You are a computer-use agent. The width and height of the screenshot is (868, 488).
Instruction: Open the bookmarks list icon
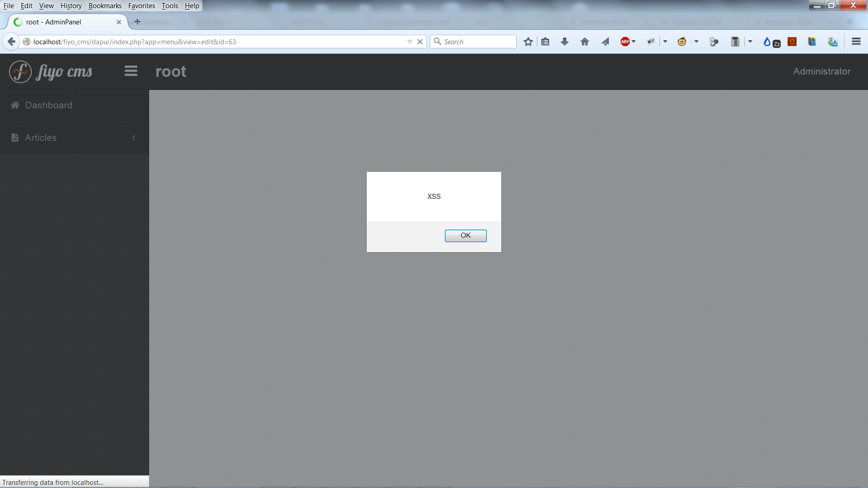point(545,42)
